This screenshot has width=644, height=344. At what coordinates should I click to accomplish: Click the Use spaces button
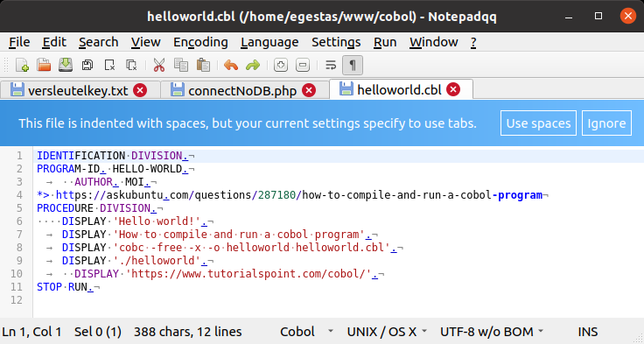tap(538, 123)
